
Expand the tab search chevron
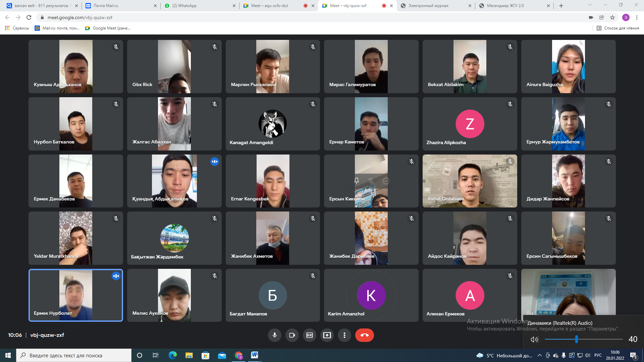[x=590, y=5]
